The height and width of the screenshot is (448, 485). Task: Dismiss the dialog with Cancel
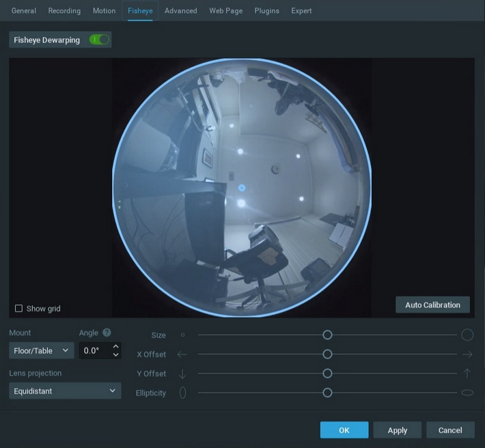tap(450, 430)
